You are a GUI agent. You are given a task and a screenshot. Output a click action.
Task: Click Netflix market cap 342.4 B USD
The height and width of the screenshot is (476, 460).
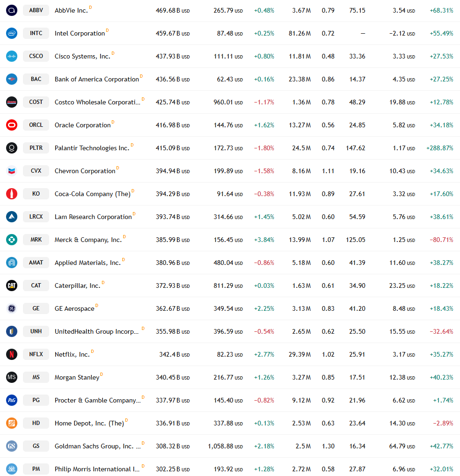[x=175, y=354]
